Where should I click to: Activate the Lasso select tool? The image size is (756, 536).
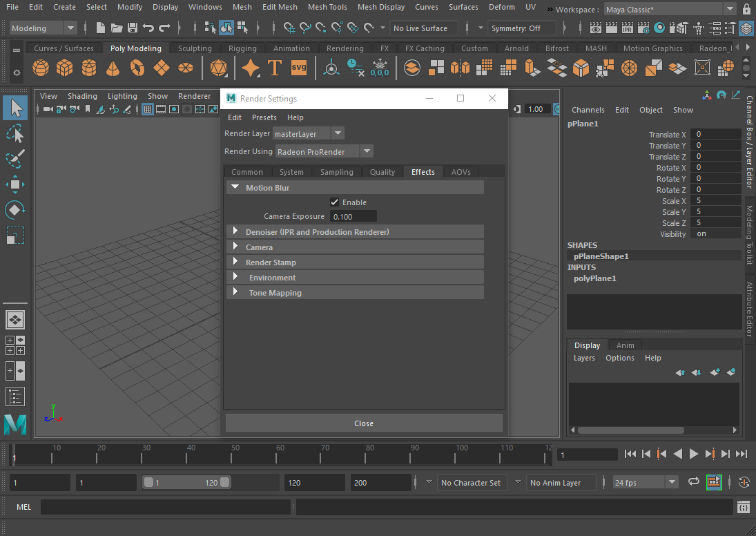[x=15, y=133]
